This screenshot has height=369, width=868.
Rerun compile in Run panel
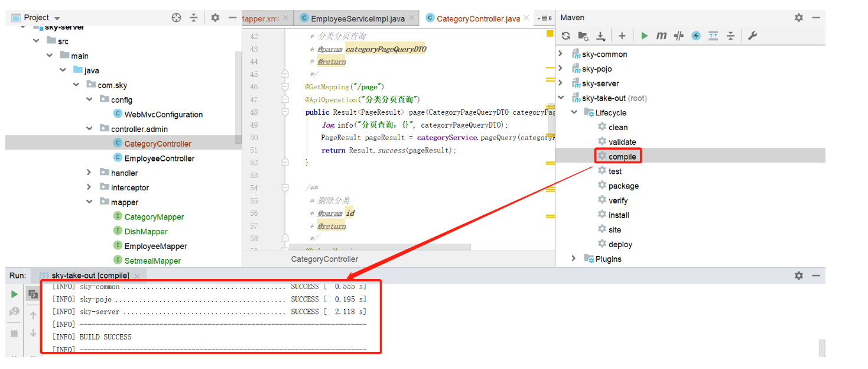click(14, 294)
